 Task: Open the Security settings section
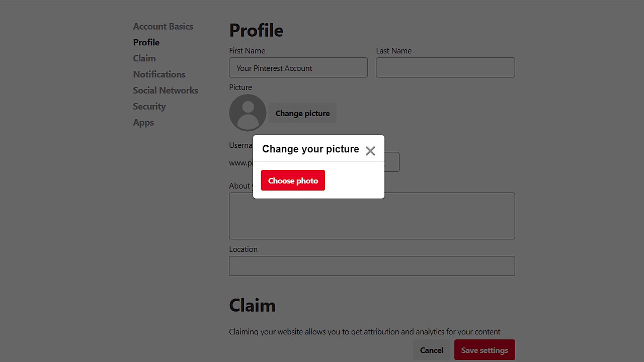[149, 107]
